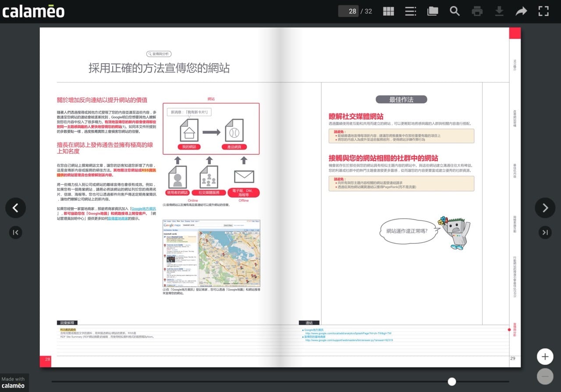Click the '詞彙解釋' glossary label
Image resolution: width=561 pixels, height=392 pixels.
[x=67, y=323]
